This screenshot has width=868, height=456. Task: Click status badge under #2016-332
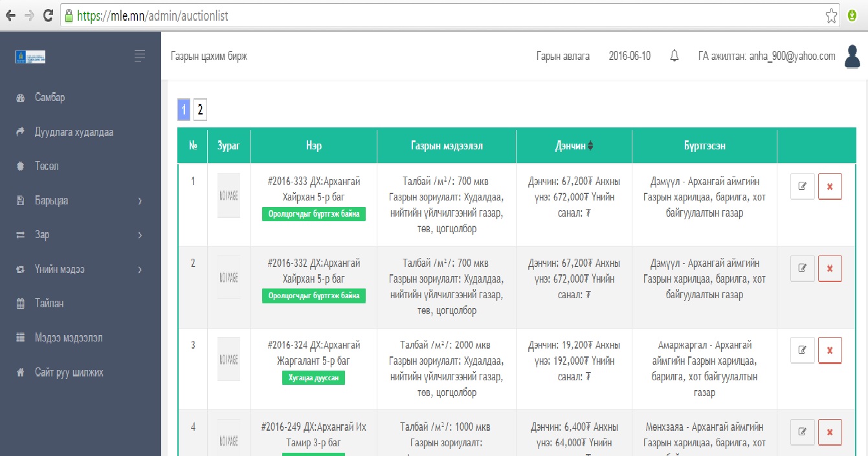pyautogui.click(x=314, y=296)
